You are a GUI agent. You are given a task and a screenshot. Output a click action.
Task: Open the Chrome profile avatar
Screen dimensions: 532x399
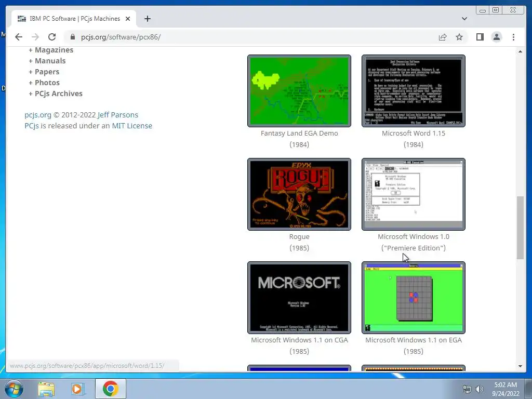pos(496,37)
